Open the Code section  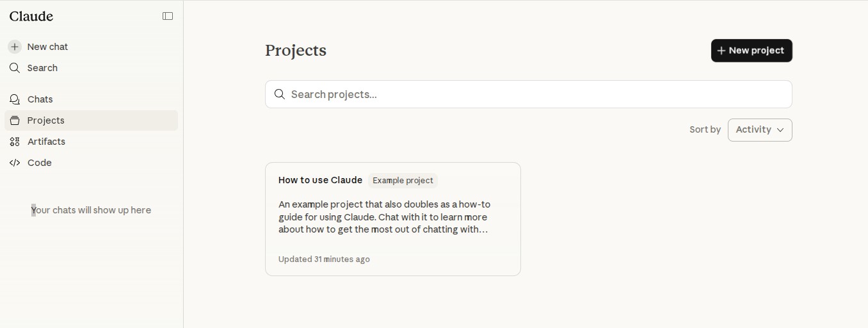pyautogui.click(x=40, y=163)
